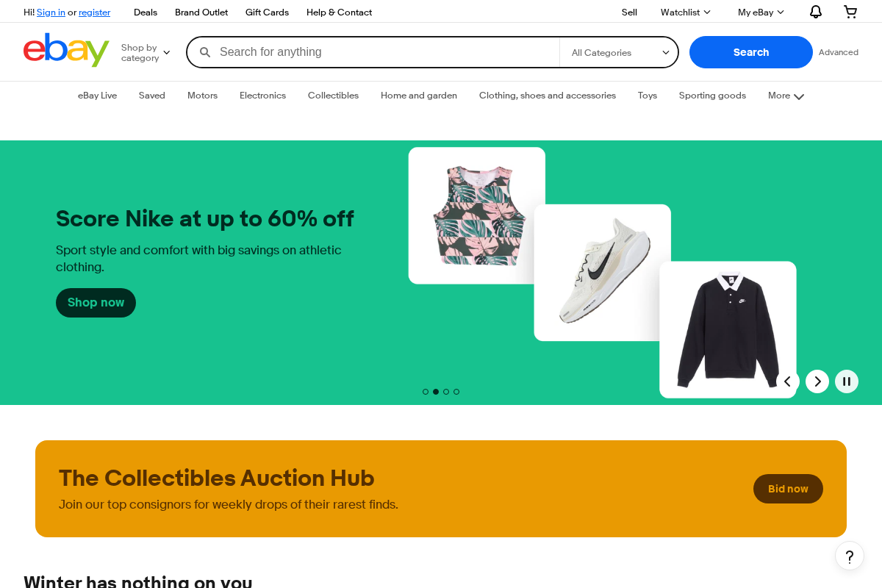Open the shopping cart icon
Image resolution: width=882 pixels, height=588 pixels.
tap(850, 12)
